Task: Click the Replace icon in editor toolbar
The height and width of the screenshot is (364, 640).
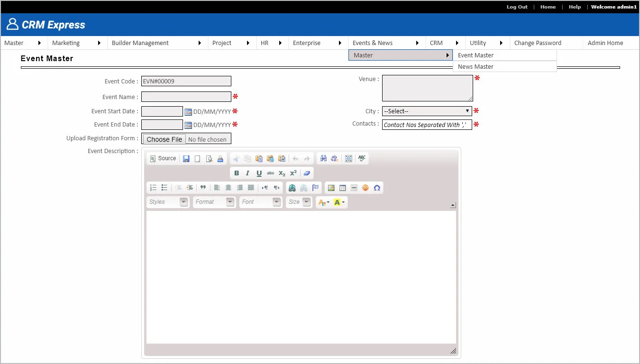Action: pos(335,159)
